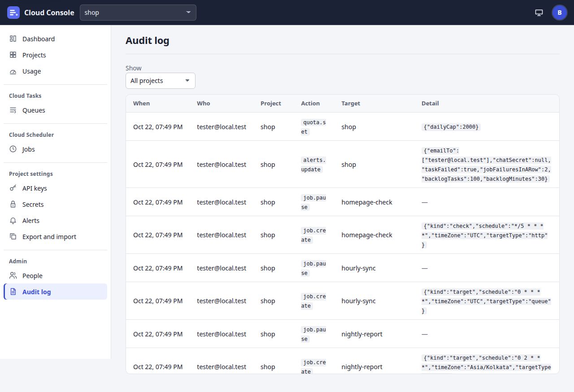574x392 pixels.
Task: Click the Cloud Console logo icon
Action: pyautogui.click(x=13, y=13)
